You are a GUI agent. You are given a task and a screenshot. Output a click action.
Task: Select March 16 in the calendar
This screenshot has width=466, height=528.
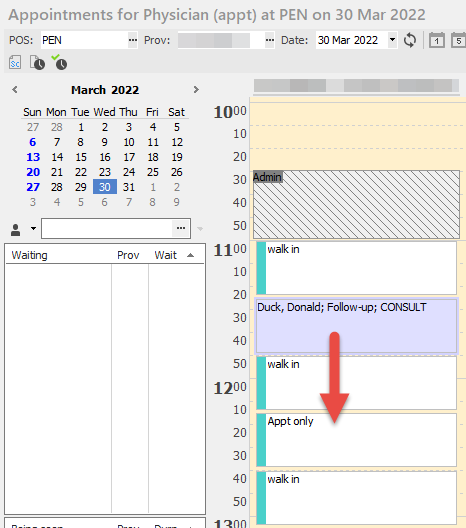point(105,157)
